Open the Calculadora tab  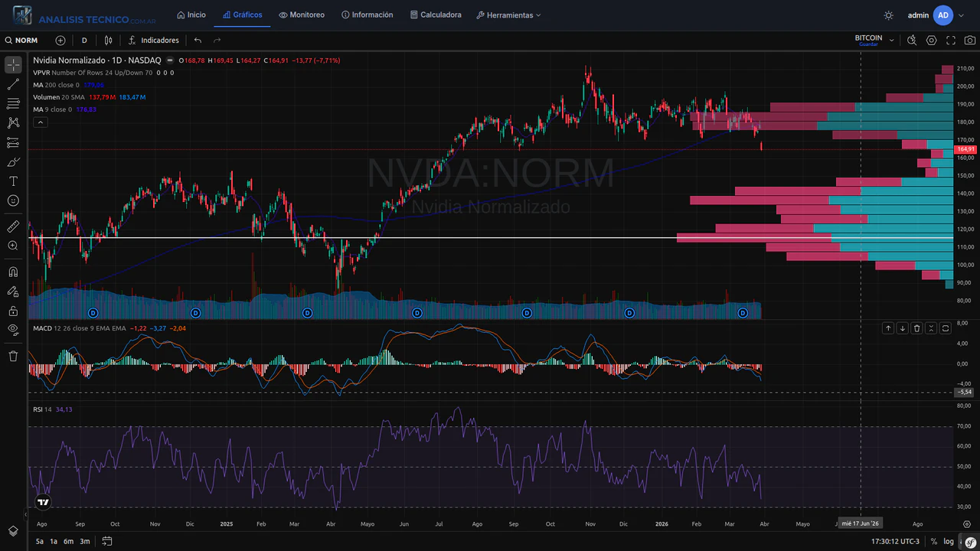436,15
